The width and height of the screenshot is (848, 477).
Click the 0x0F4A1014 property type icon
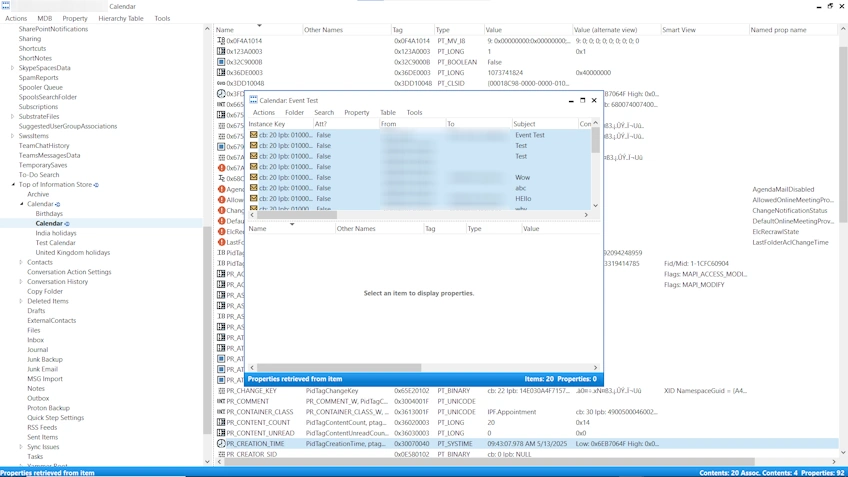point(221,41)
